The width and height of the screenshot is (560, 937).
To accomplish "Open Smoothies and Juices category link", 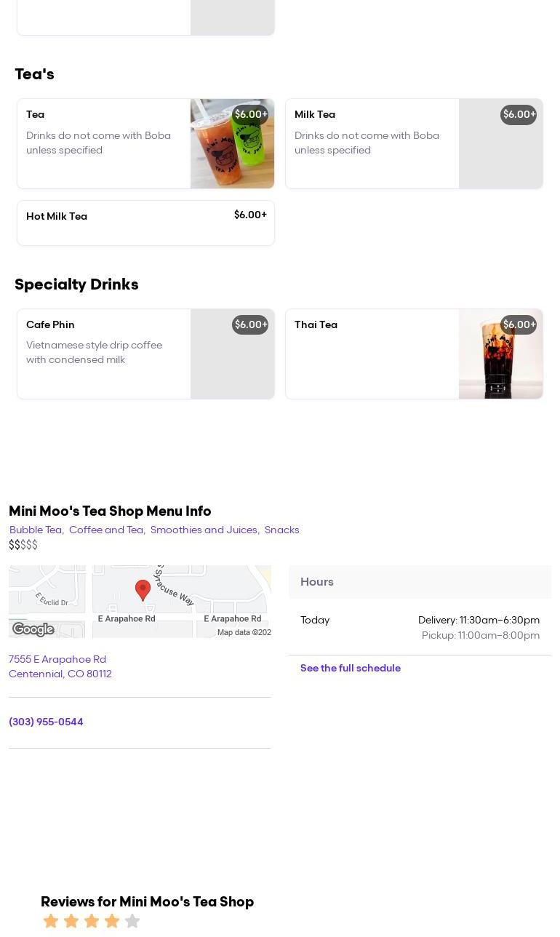I will pyautogui.click(x=204, y=530).
